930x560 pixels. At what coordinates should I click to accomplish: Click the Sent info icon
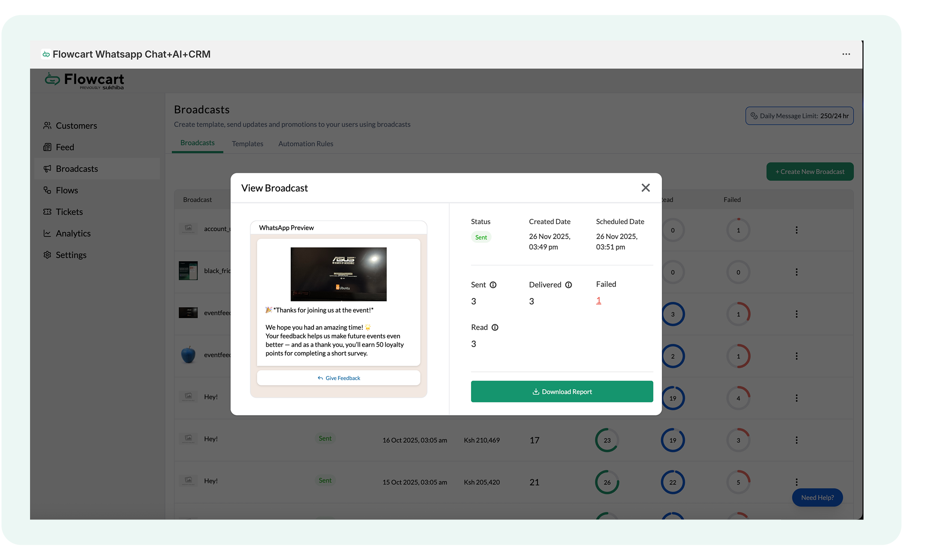(493, 285)
